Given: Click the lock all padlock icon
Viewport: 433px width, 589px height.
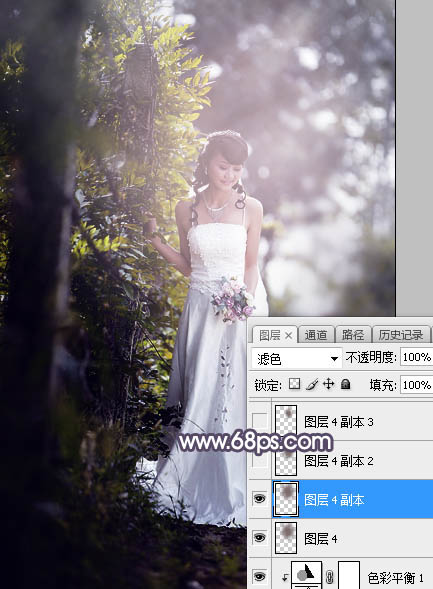Looking at the screenshot, I should 345,384.
